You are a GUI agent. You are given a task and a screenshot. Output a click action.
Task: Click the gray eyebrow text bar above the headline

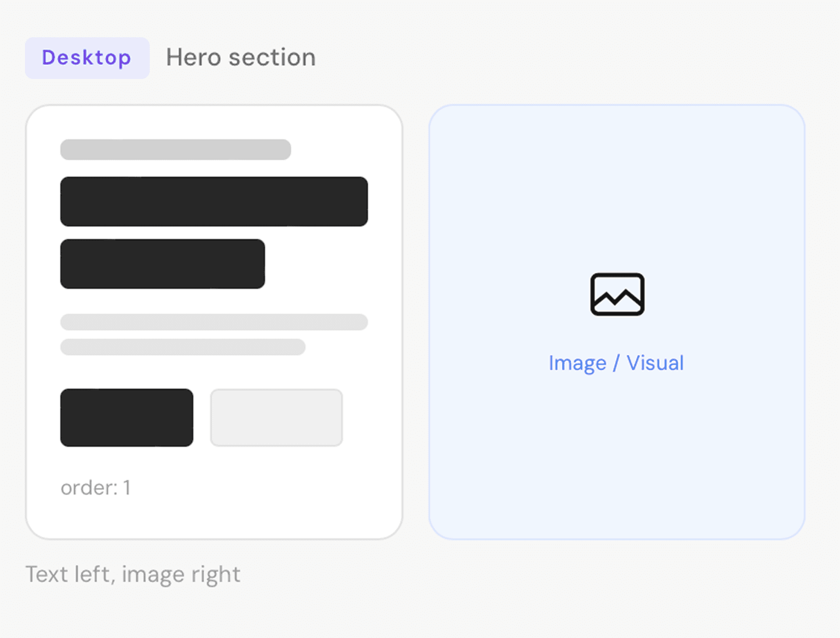click(x=176, y=149)
